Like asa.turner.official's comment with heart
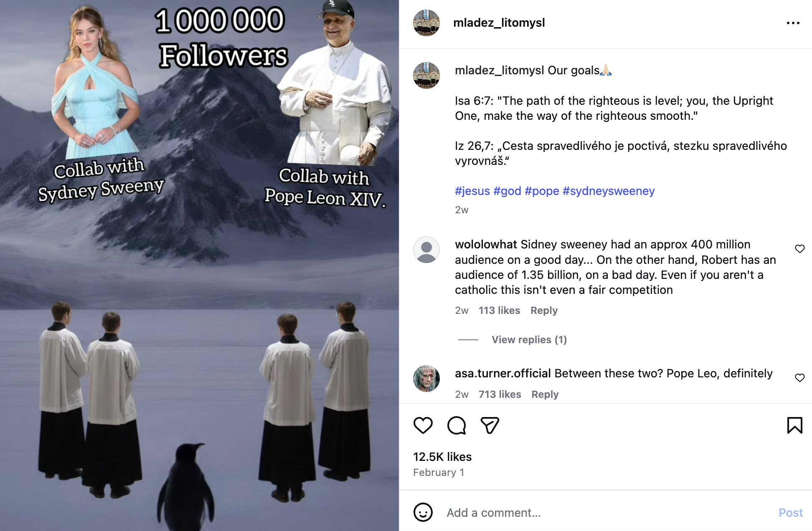812x531 pixels. point(799,378)
